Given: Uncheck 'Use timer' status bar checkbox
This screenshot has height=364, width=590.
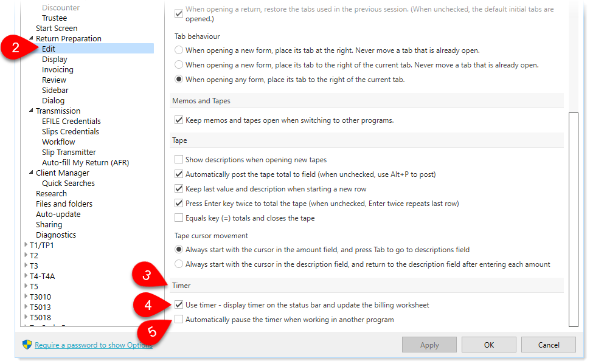Looking at the screenshot, I should click(x=179, y=304).
